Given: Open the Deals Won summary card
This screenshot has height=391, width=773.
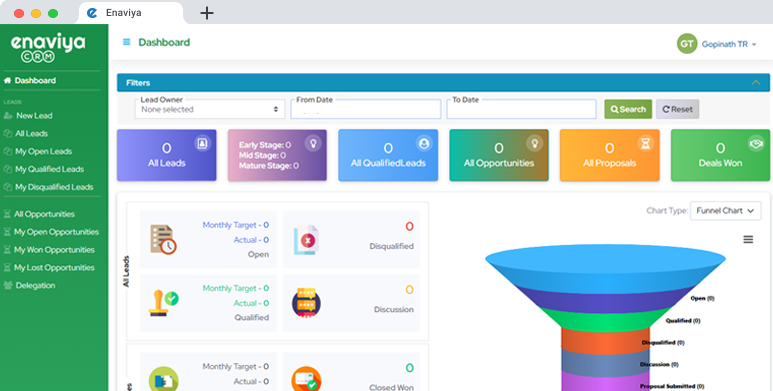Looking at the screenshot, I should point(720,155).
